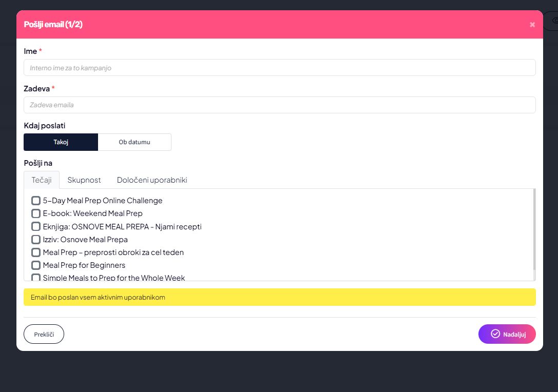Click the Zadeva email subject field

click(x=279, y=105)
